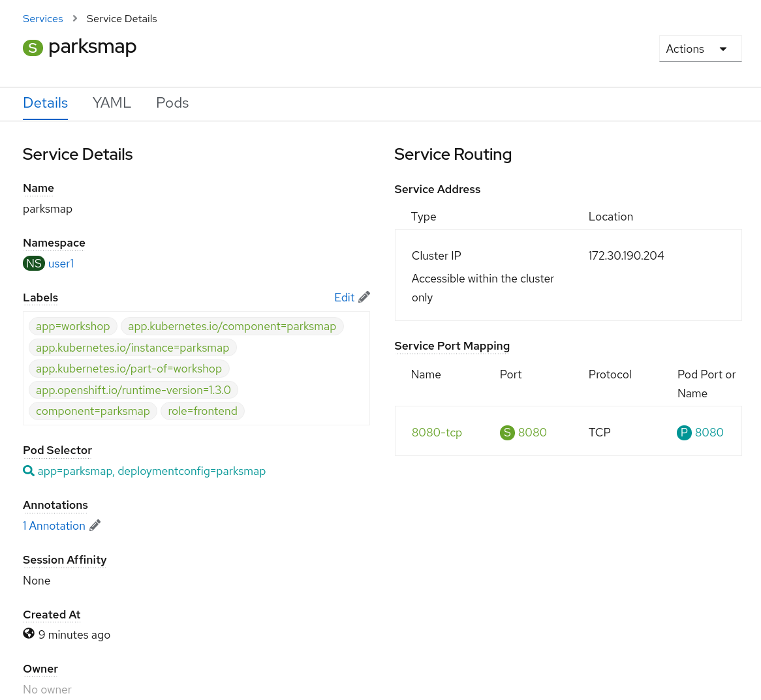Click the pencil icon next to Edit labels
Image resolution: width=761 pixels, height=700 pixels.
(364, 297)
